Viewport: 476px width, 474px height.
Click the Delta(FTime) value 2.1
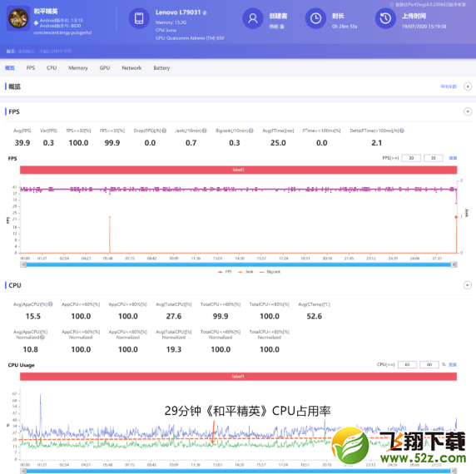[x=377, y=143]
